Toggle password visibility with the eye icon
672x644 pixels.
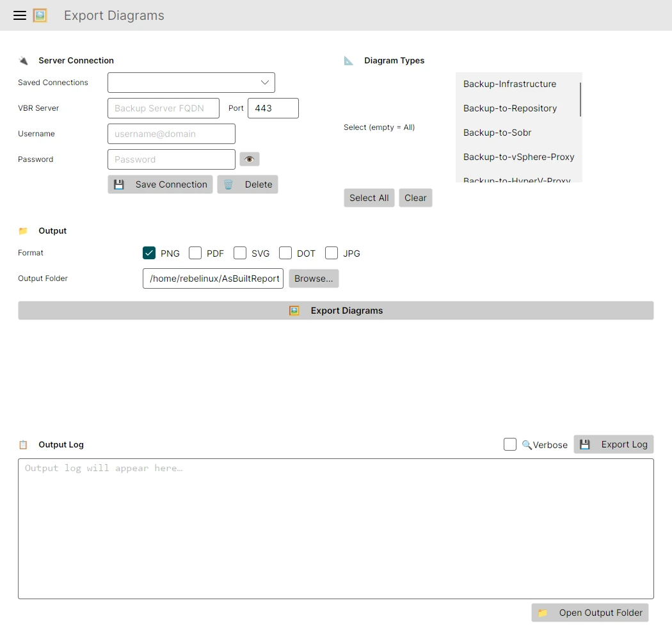coord(249,159)
